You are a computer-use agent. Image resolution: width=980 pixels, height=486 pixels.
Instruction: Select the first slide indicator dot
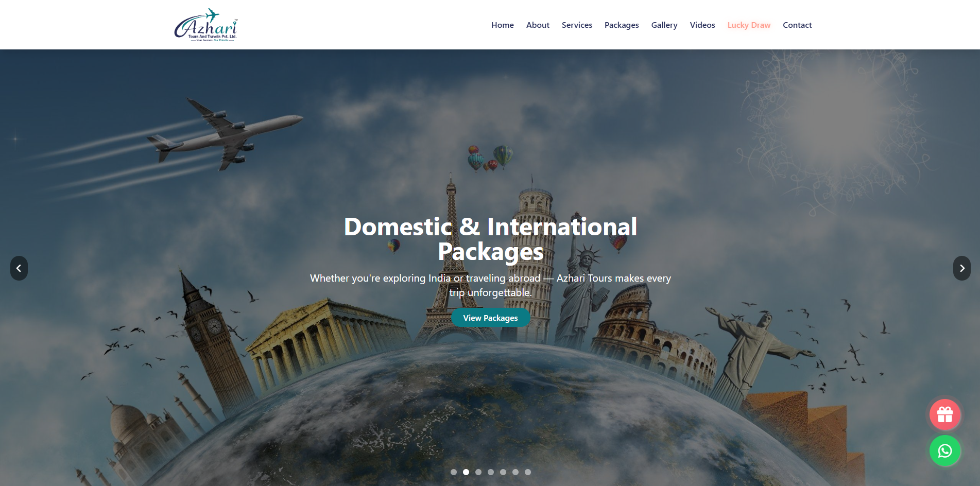(x=454, y=472)
